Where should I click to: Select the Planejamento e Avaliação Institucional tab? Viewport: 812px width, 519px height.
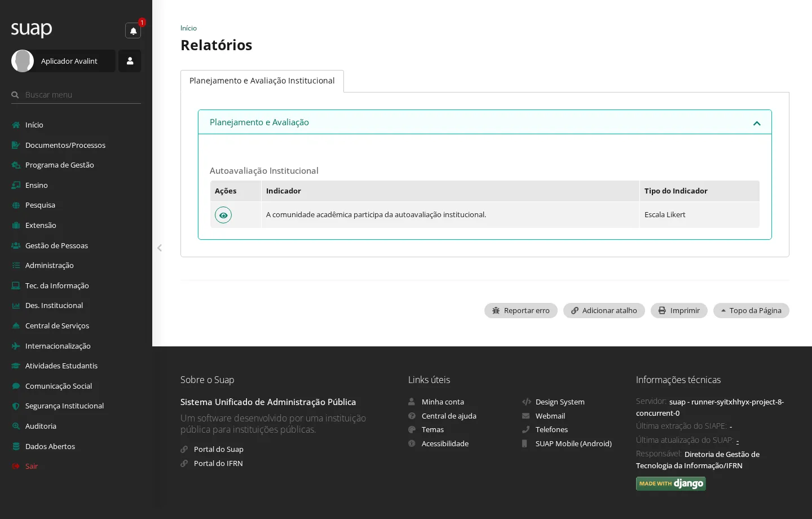[x=262, y=81]
